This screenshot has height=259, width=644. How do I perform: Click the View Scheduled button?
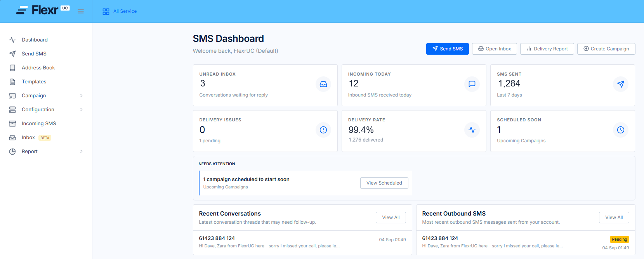click(x=384, y=183)
